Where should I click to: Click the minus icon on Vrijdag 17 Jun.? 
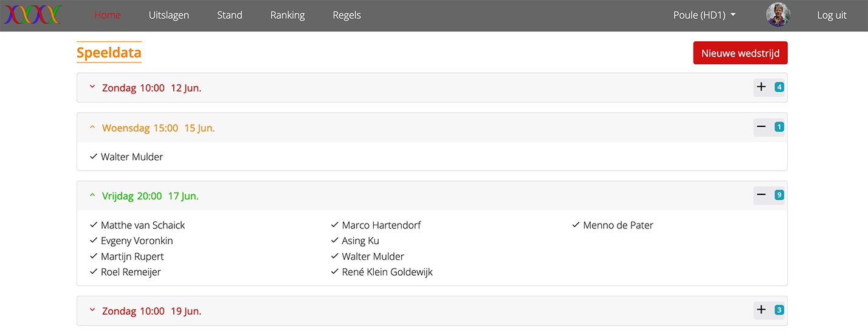761,195
